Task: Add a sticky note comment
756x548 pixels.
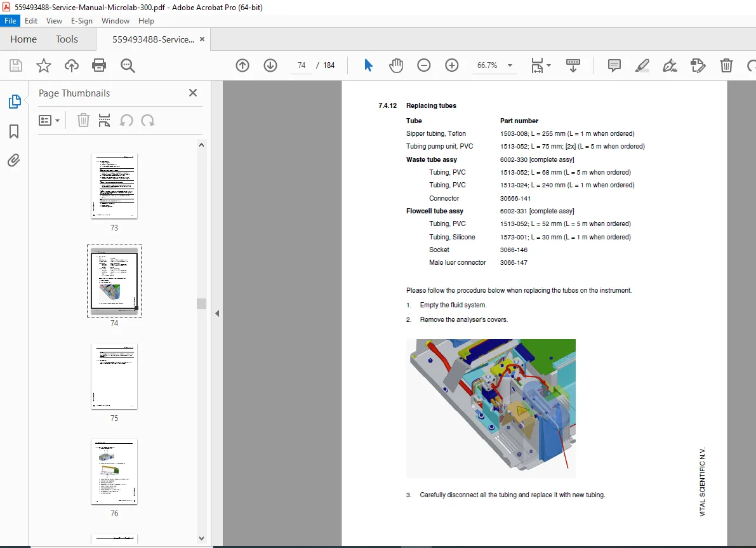Action: click(614, 65)
